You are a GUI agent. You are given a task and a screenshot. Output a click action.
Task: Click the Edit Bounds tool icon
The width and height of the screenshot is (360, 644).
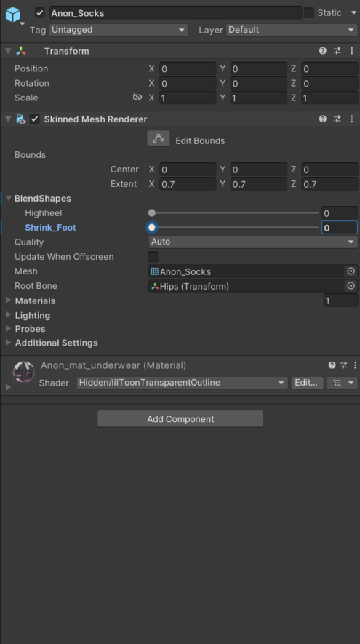(x=159, y=139)
